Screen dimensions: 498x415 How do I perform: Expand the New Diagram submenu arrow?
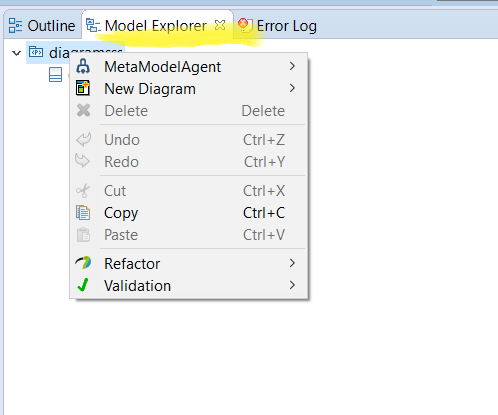[x=292, y=88]
